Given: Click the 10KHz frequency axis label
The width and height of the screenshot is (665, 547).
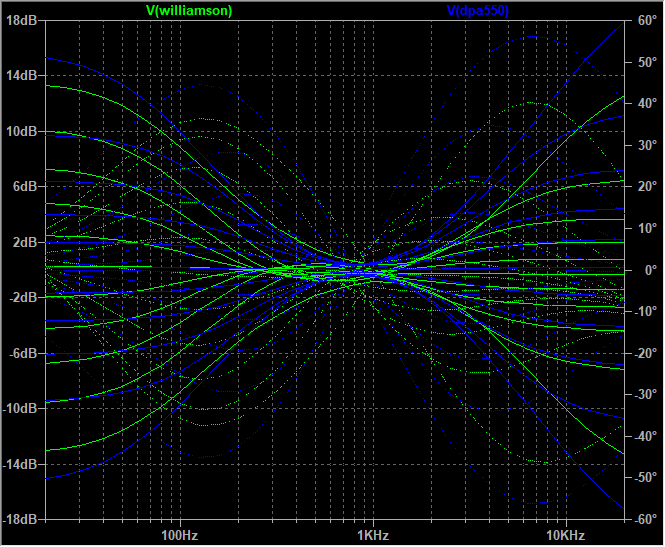Looking at the screenshot, I should (566, 536).
